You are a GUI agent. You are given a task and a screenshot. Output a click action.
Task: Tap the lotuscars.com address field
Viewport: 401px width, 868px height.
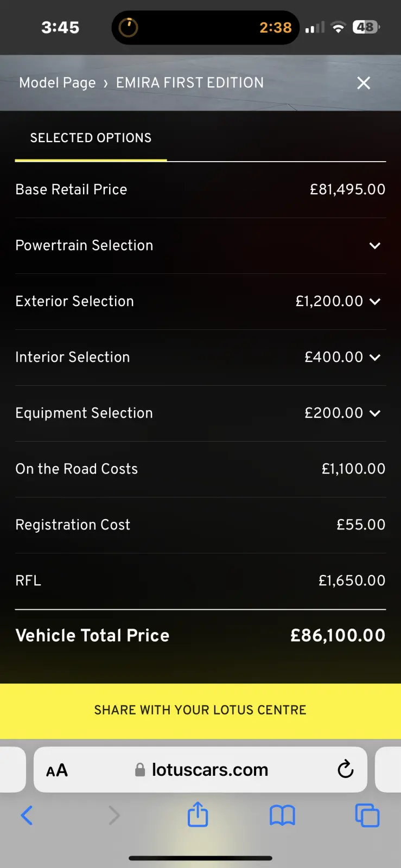click(x=209, y=770)
